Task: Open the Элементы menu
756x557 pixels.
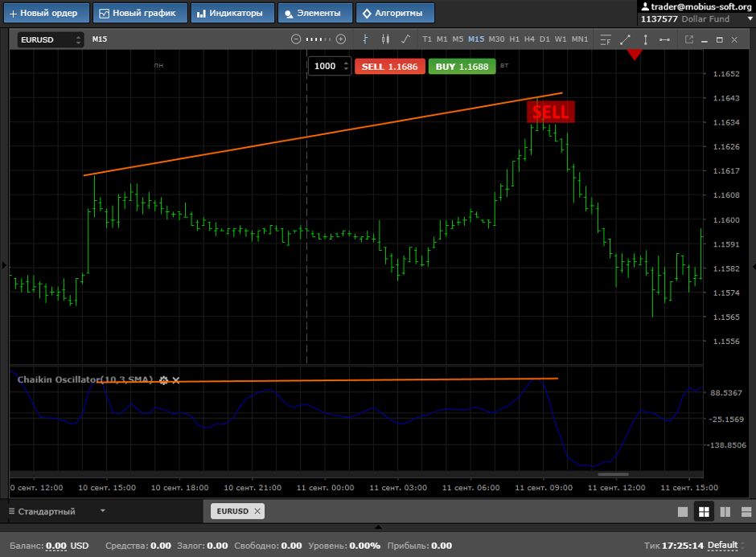Action: (x=315, y=13)
